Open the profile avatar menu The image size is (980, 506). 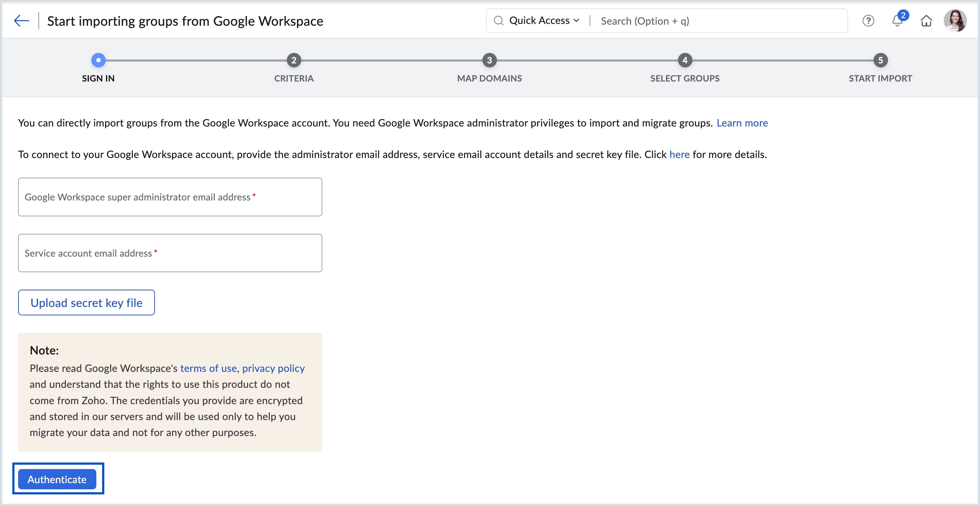pos(957,21)
